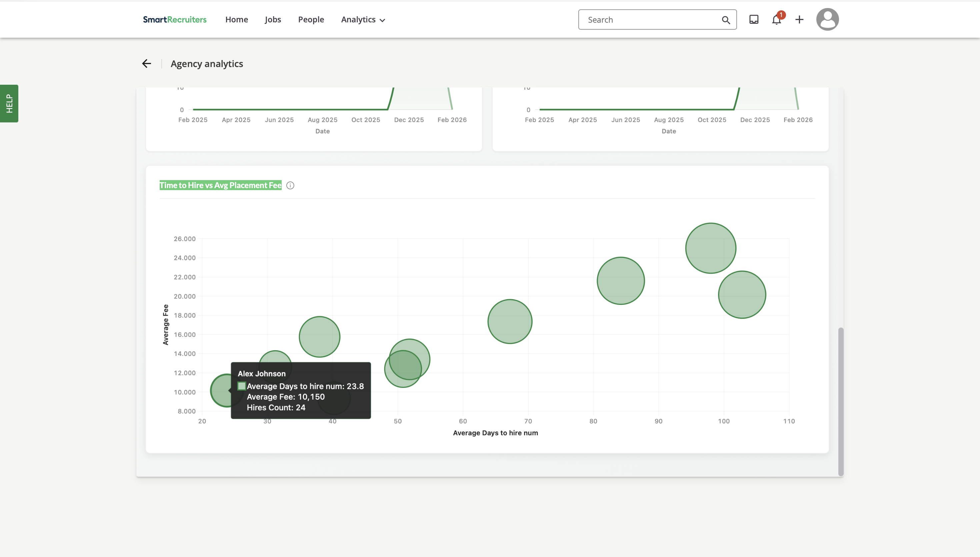Click the Date axis label of the left chart
Image resolution: width=980 pixels, height=557 pixels.
323,131
